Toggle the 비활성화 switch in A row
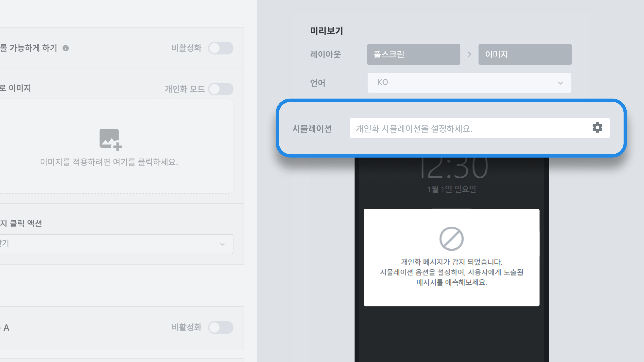The width and height of the screenshot is (644, 362). pyautogui.click(x=221, y=327)
